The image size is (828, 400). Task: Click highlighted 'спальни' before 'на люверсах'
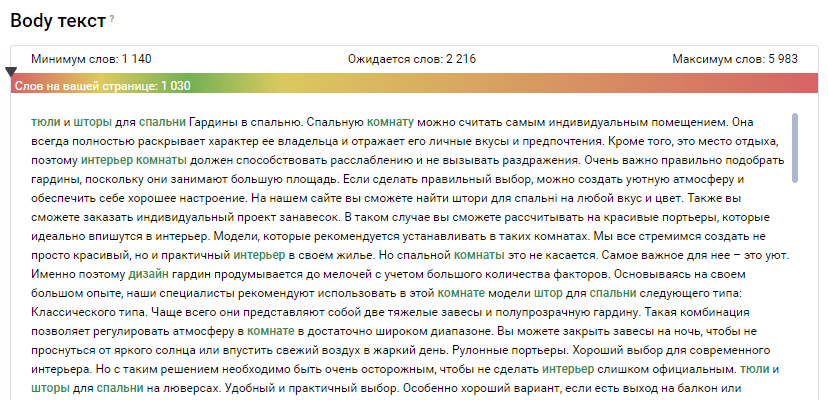(x=120, y=388)
